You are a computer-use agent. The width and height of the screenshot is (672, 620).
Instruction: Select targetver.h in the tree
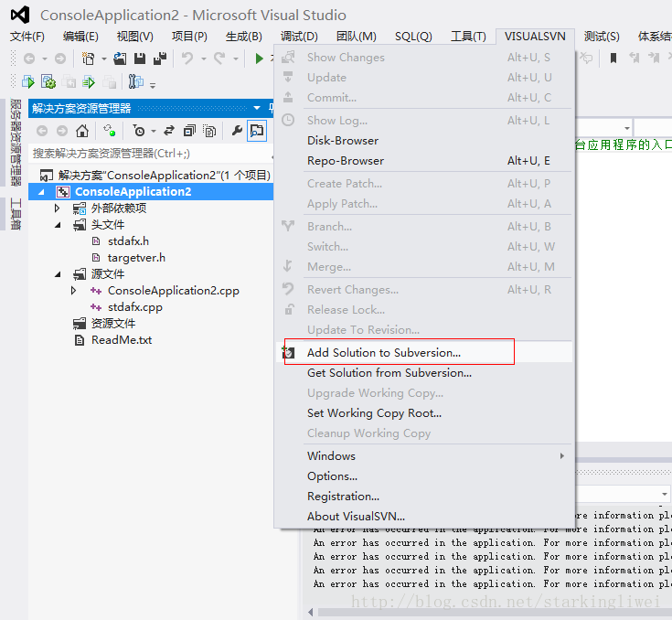click(136, 258)
